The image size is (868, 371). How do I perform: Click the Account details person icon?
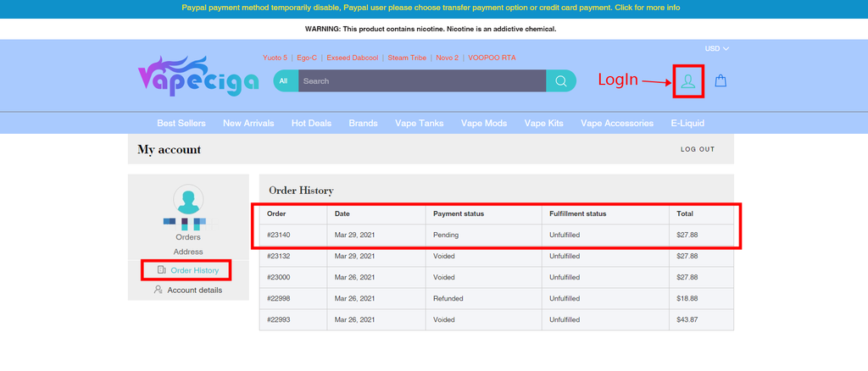(159, 290)
